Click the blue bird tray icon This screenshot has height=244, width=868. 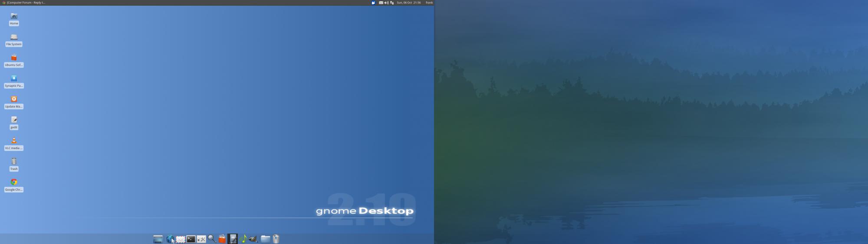click(x=373, y=3)
